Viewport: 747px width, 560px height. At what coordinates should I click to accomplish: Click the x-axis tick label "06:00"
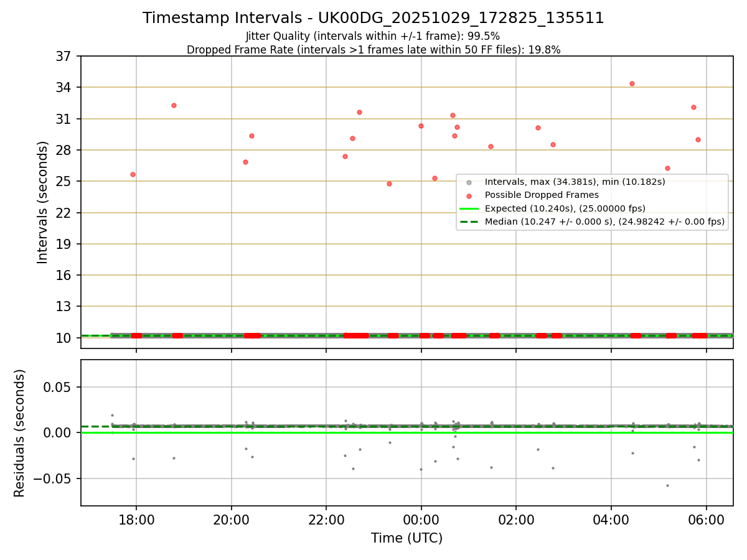[x=706, y=520]
